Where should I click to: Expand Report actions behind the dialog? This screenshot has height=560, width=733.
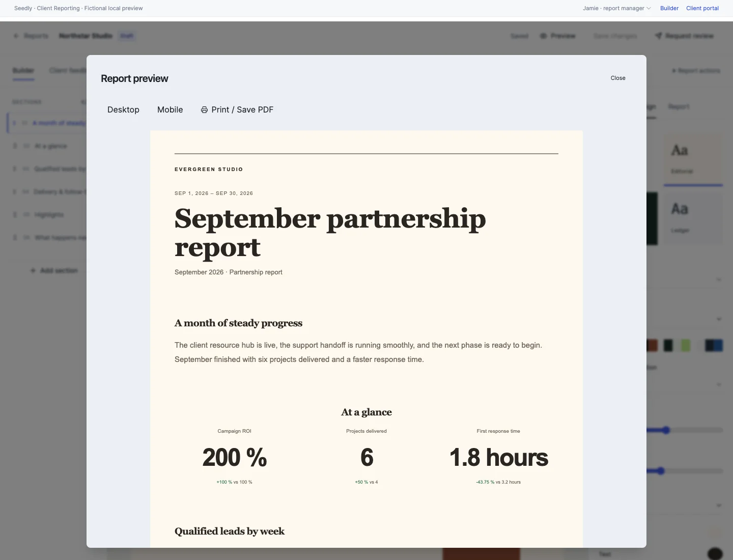point(696,71)
